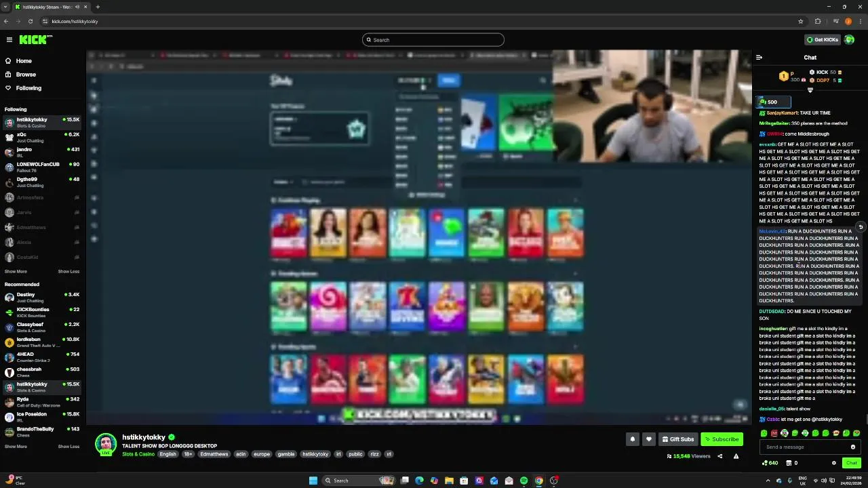Open chessbrah recommended channel
The width and height of the screenshot is (868, 488).
tap(41, 372)
